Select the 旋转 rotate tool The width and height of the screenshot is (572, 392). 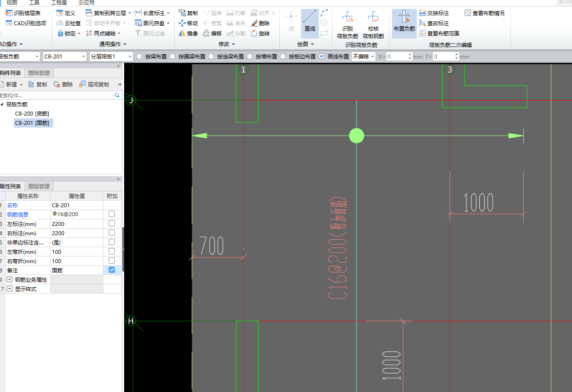260,33
